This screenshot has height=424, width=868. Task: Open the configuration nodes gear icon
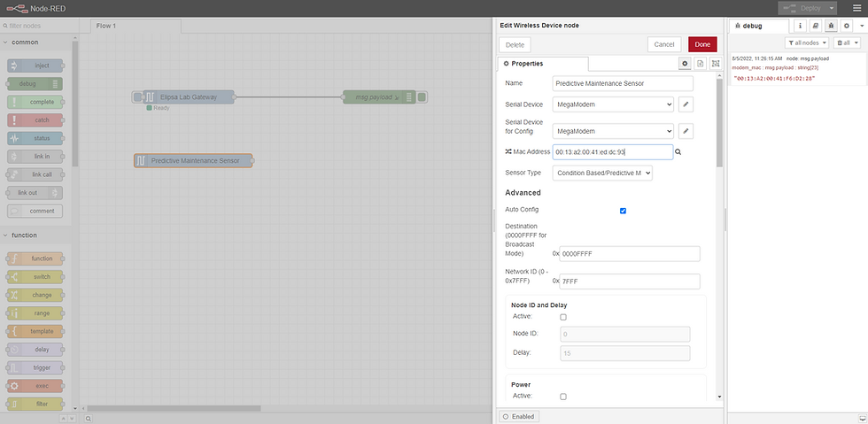[847, 26]
